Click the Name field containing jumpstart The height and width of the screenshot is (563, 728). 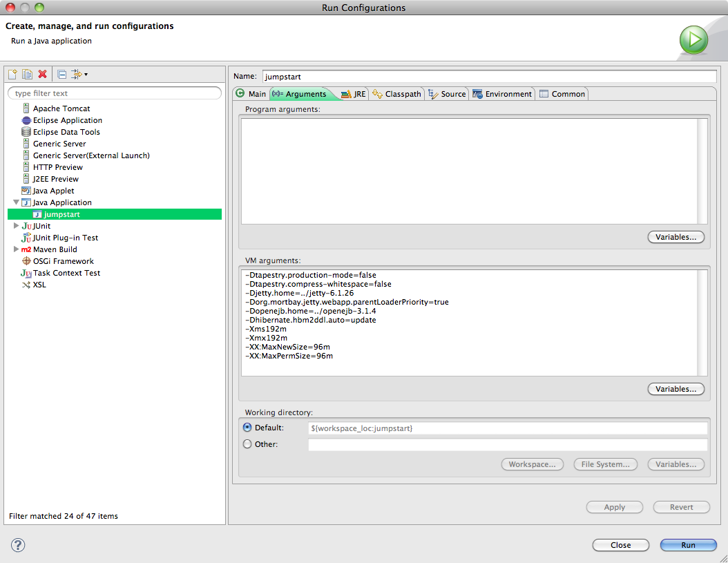tap(489, 76)
